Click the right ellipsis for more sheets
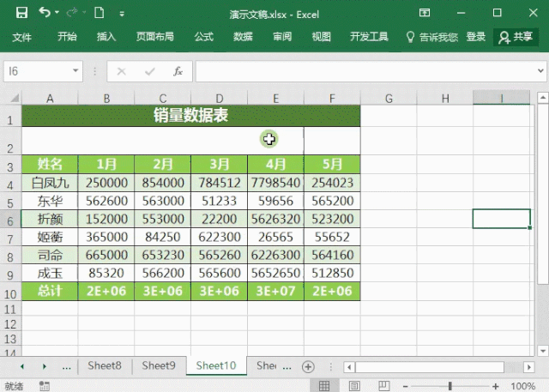 [287, 367]
